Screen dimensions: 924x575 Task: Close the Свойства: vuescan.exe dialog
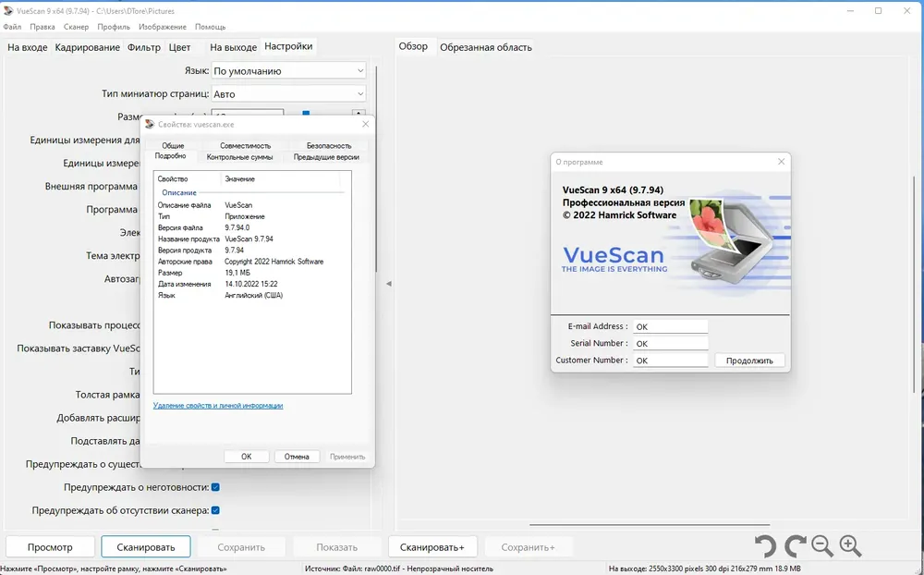tap(365, 124)
